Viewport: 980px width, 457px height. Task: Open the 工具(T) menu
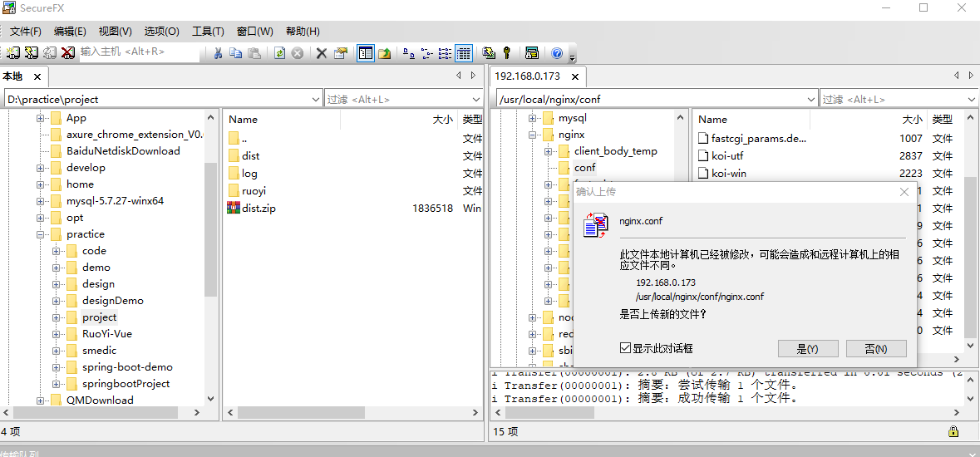pos(208,32)
